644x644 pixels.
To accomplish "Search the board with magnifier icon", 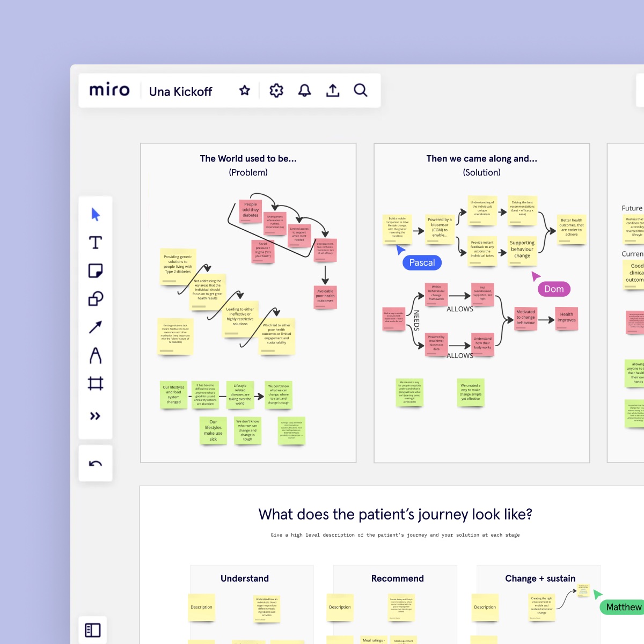I will 361,91.
